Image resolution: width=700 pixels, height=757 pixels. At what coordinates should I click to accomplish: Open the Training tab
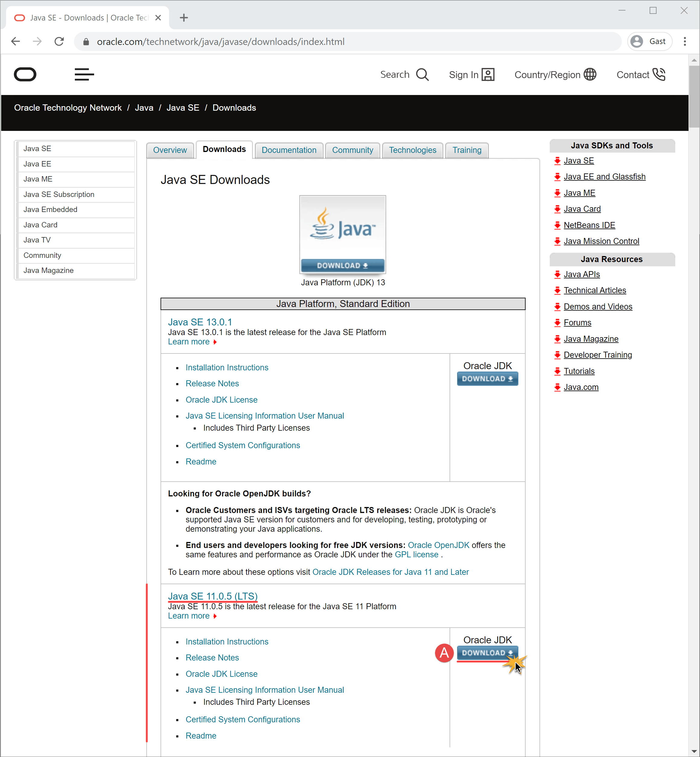click(x=467, y=150)
